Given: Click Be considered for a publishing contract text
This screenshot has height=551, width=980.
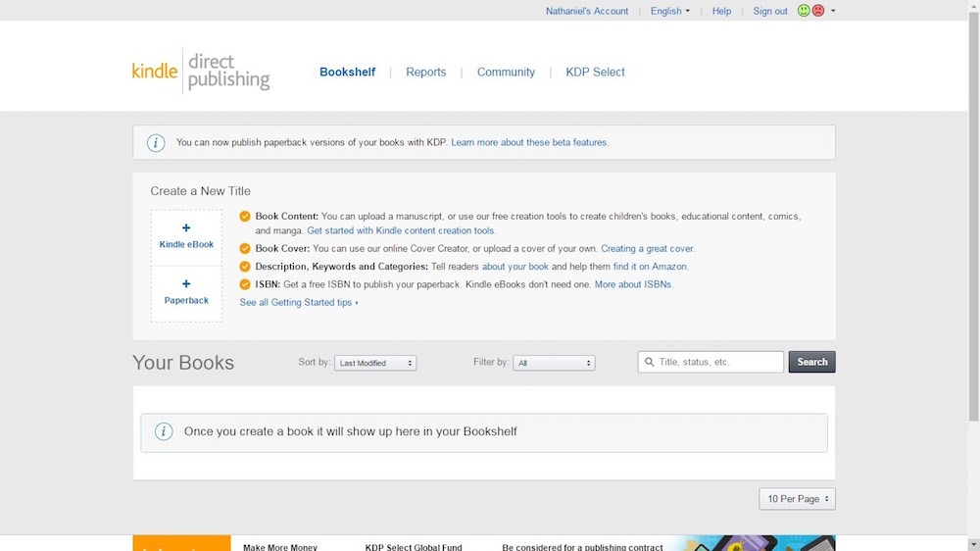Looking at the screenshot, I should 582,547.
